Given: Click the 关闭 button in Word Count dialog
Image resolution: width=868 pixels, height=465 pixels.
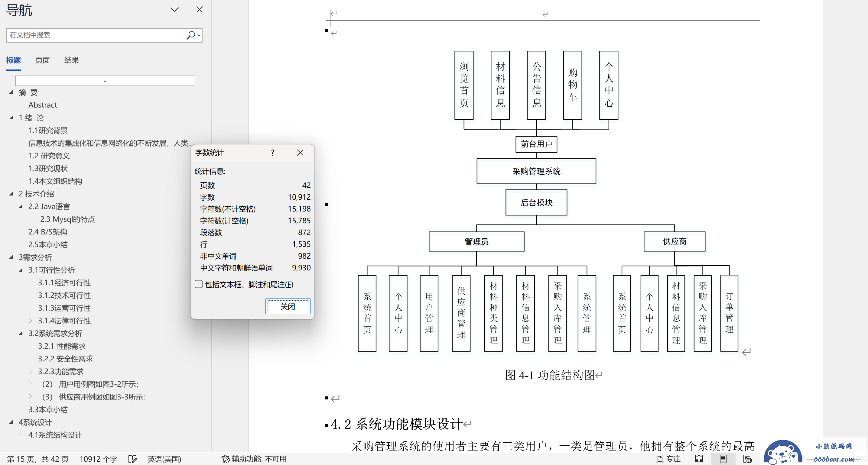Looking at the screenshot, I should click(288, 306).
